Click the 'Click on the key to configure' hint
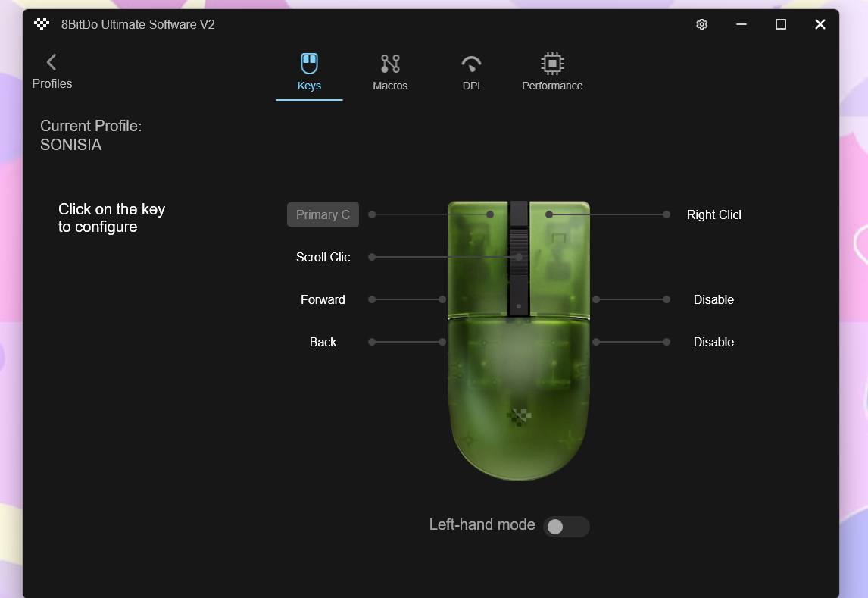The width and height of the screenshot is (868, 598). coord(112,218)
